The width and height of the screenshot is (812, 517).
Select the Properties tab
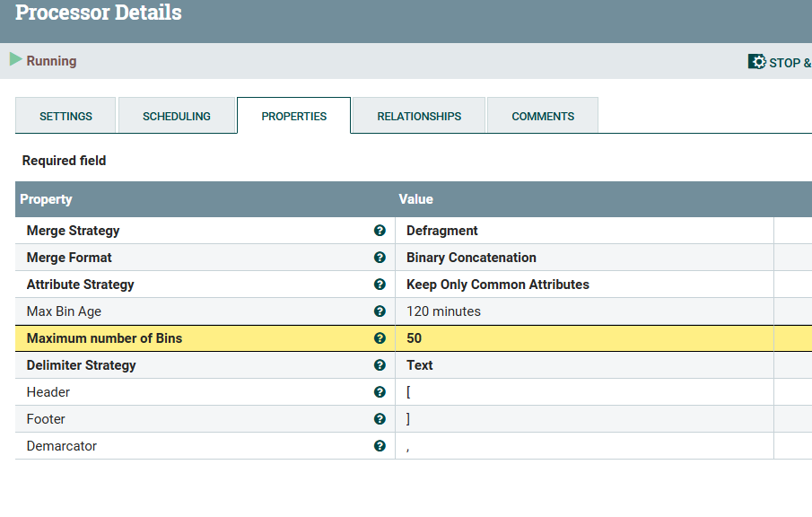(x=294, y=116)
